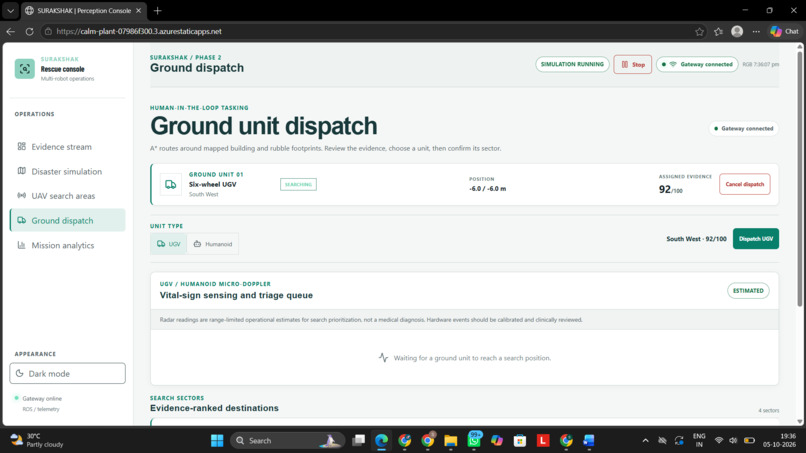Click the '4 sectors' count label
Viewport: 806px width, 453px height.
tap(768, 410)
